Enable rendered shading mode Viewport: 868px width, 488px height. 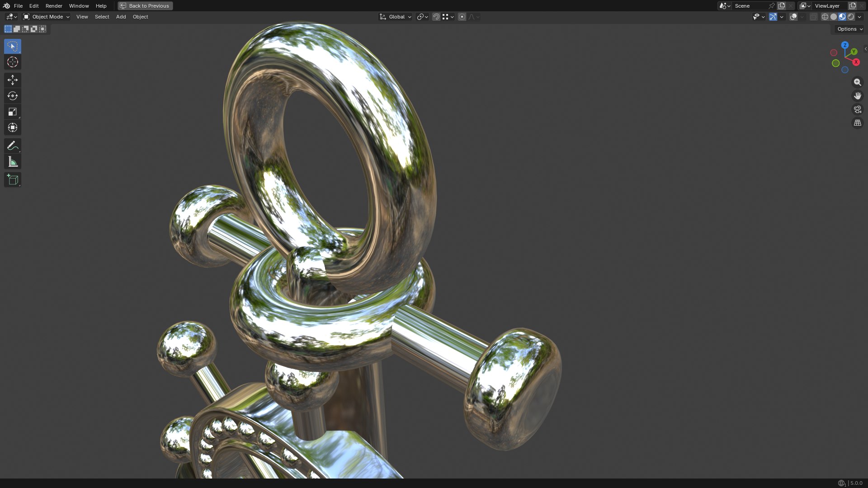click(851, 17)
